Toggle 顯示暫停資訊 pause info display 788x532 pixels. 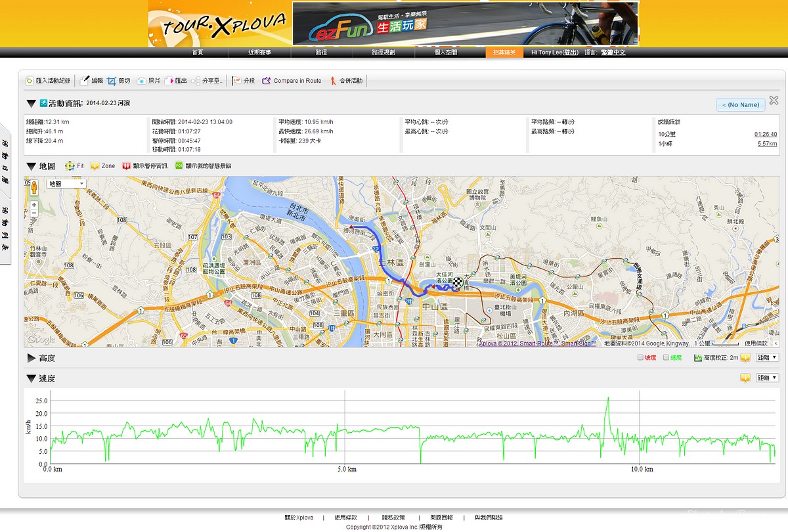click(x=126, y=166)
